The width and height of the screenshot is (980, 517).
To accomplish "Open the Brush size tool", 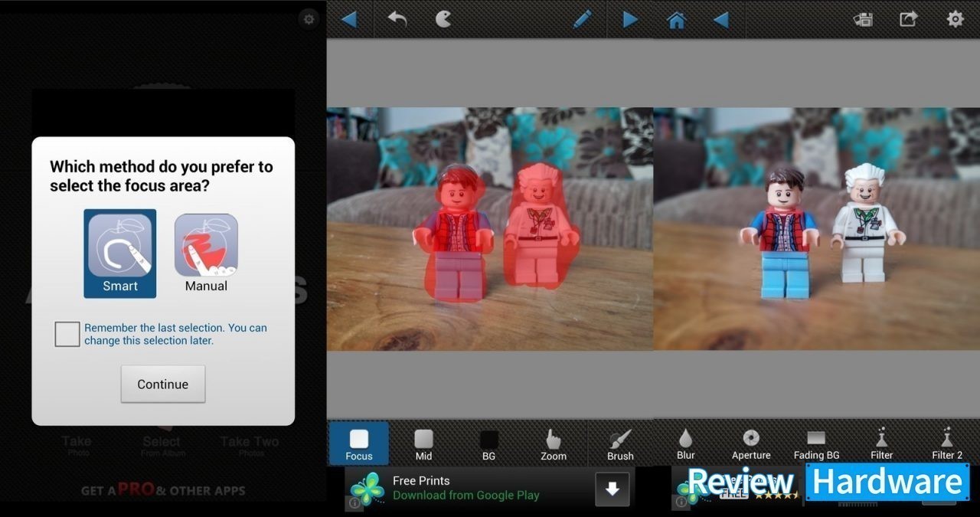I will tap(620, 443).
